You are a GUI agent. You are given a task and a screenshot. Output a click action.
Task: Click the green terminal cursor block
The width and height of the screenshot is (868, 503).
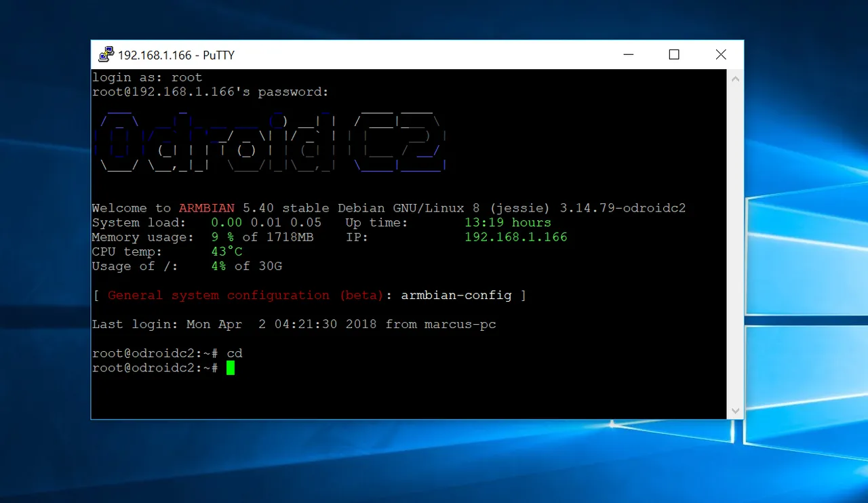click(x=231, y=368)
